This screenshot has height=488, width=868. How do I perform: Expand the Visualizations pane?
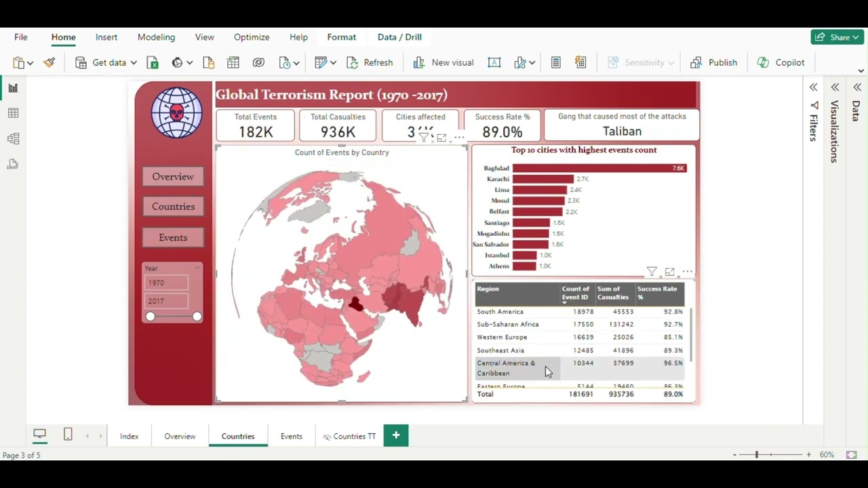[835, 87]
